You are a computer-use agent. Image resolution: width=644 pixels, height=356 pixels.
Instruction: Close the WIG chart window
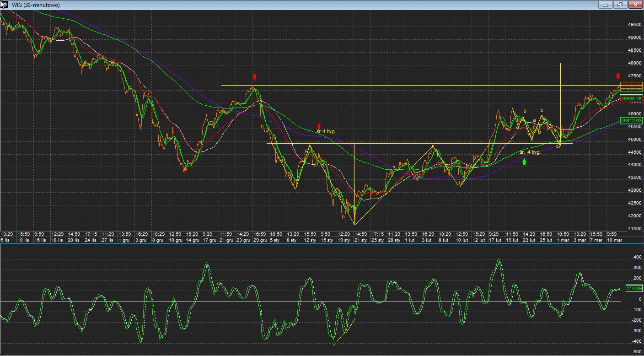(x=635, y=5)
